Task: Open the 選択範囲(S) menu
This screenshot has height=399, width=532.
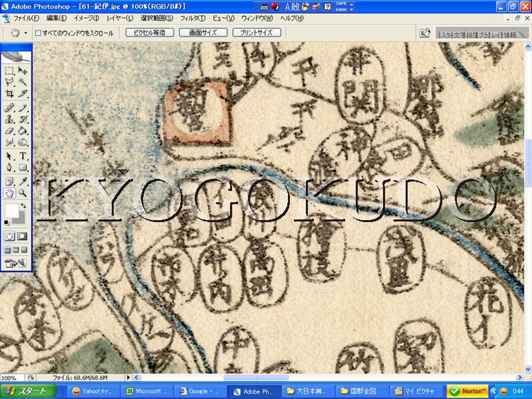Action: (157, 18)
